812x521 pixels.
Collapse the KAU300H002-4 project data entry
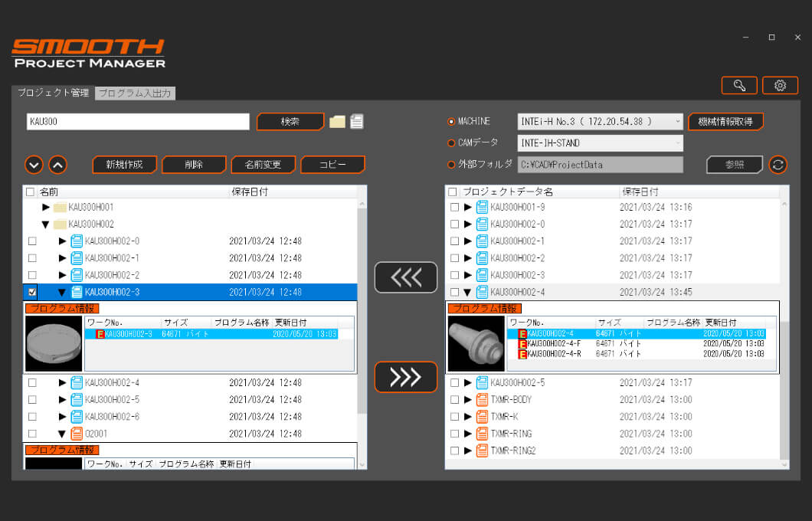pos(468,291)
